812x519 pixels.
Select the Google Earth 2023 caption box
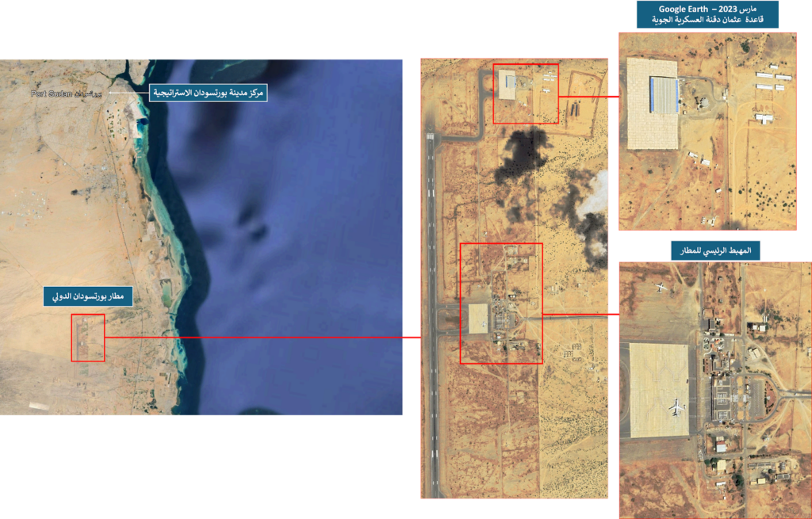(x=708, y=15)
